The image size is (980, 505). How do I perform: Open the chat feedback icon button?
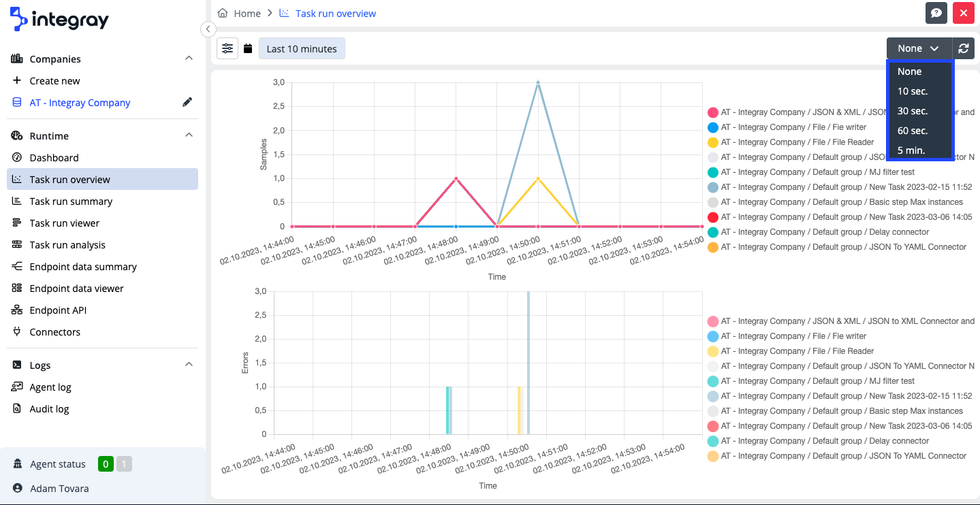click(x=936, y=13)
